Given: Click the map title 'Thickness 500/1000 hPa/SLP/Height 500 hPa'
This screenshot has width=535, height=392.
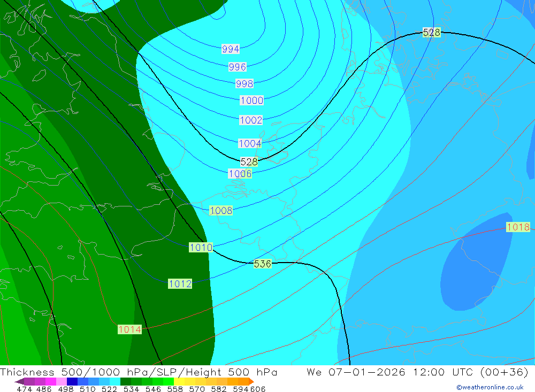Looking at the screenshot, I should [139, 372].
